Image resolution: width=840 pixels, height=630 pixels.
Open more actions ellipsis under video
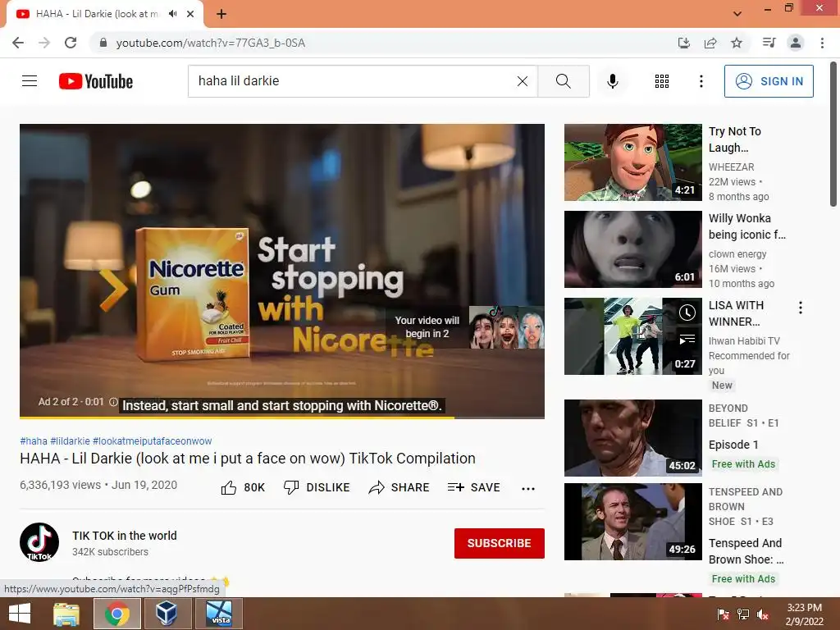528,489
